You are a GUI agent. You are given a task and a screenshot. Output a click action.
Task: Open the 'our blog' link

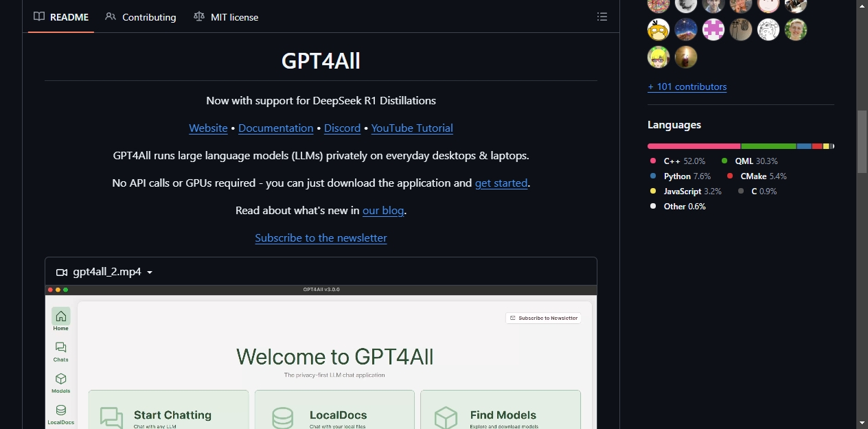tap(383, 210)
